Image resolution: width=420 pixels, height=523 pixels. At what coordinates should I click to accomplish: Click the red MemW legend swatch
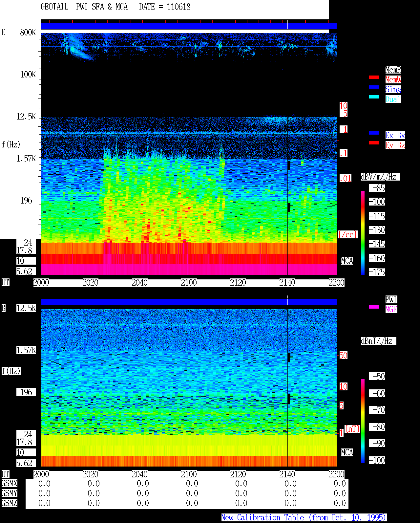click(x=374, y=77)
